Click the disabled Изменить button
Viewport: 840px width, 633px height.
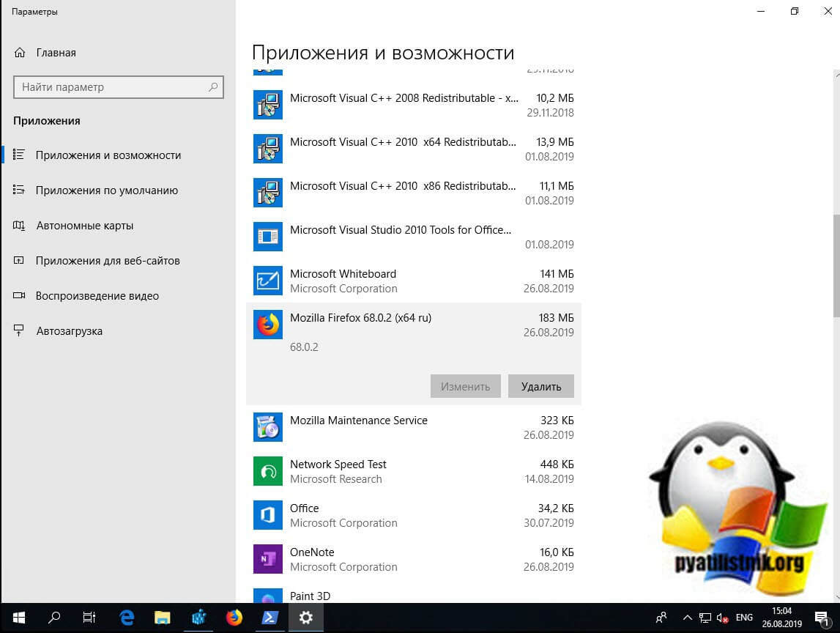466,386
